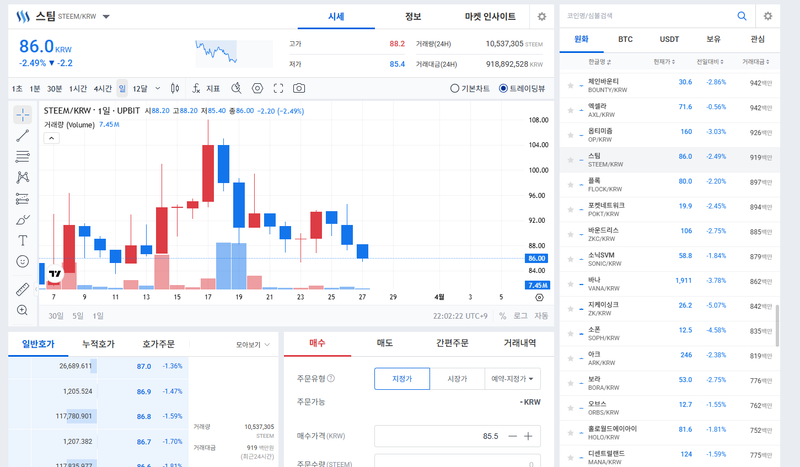Expand the STEEM/KRW market selector dropdown
This screenshot has height=467, width=800.
pos(107,17)
